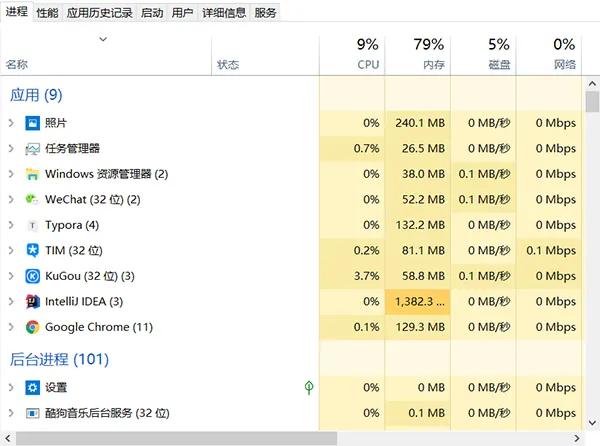Open the 启动 tab
The height and width of the screenshot is (446, 600).
coord(152,13)
